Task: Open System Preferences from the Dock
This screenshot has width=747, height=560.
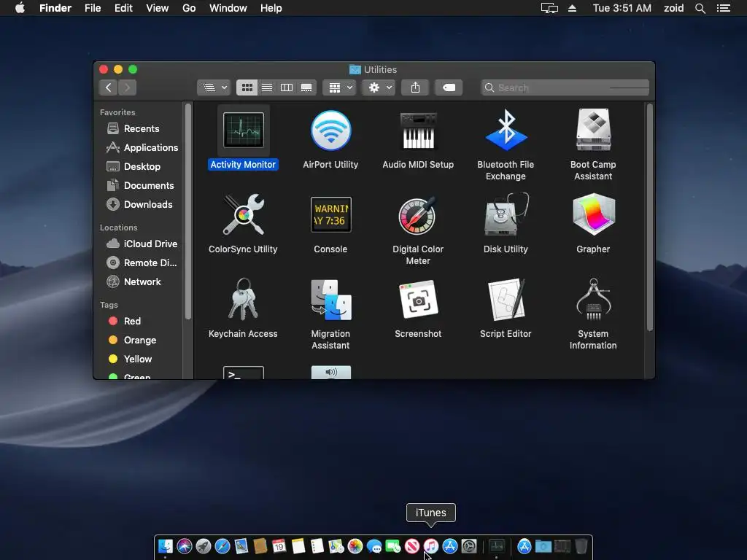Action: click(x=469, y=546)
